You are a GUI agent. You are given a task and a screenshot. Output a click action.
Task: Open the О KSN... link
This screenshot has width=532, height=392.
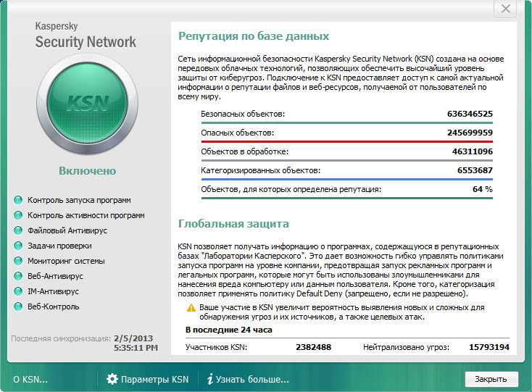click(x=30, y=380)
